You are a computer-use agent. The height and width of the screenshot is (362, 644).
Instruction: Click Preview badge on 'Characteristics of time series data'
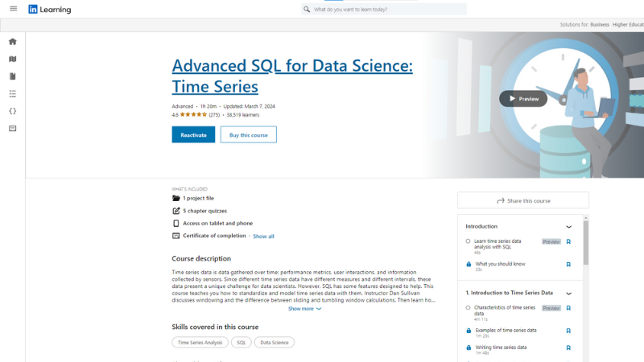[x=551, y=308]
